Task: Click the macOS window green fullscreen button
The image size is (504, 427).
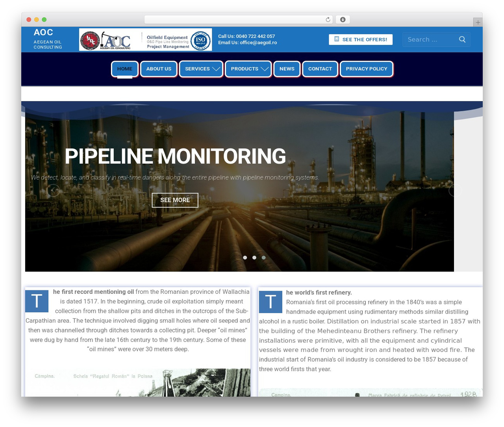Action: pos(44,20)
